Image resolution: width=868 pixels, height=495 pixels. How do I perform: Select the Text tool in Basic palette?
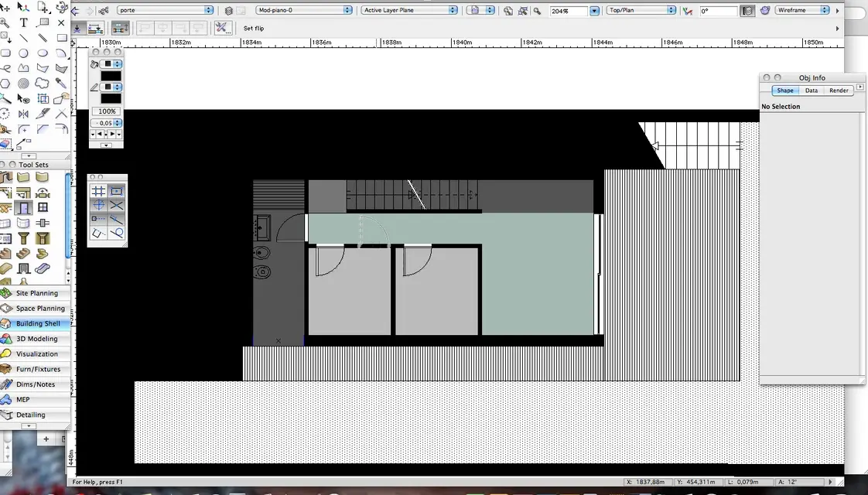click(24, 22)
